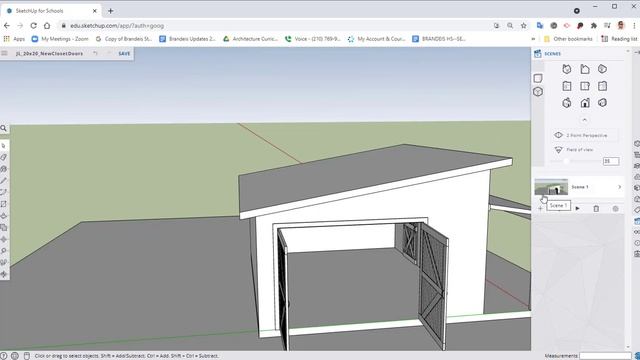Open Chrome extensions puzzle icon
640x360 pixels.
click(x=593, y=26)
